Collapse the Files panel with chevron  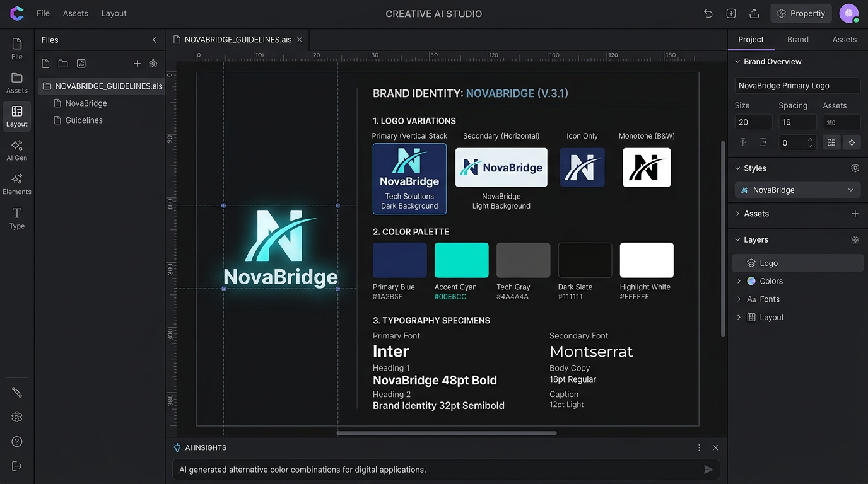(155, 40)
